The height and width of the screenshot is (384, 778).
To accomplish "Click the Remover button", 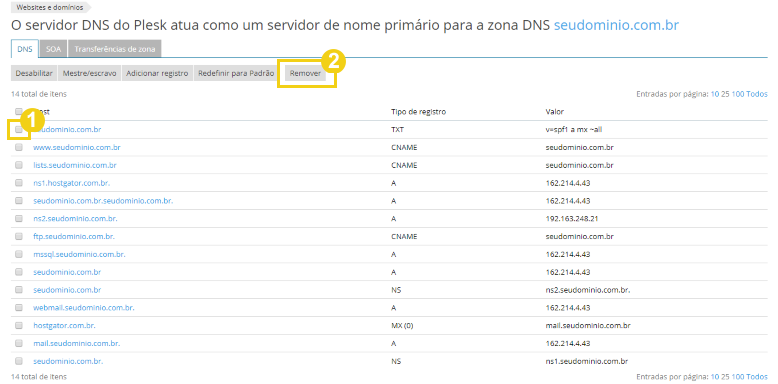I will point(306,73).
